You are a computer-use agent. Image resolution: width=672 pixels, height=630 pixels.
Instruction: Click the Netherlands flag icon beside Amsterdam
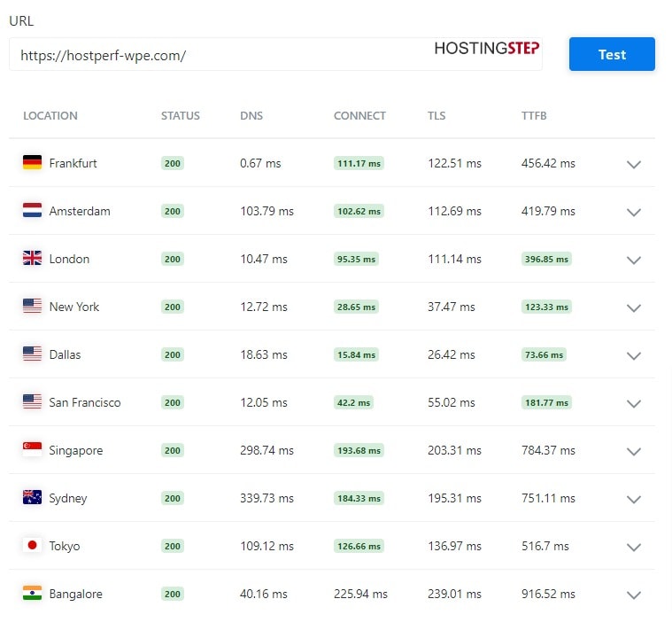[32, 210]
